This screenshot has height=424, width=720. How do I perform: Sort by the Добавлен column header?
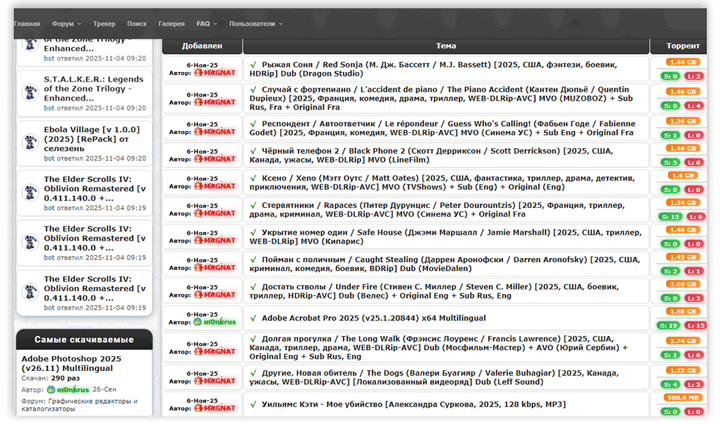[x=202, y=46]
